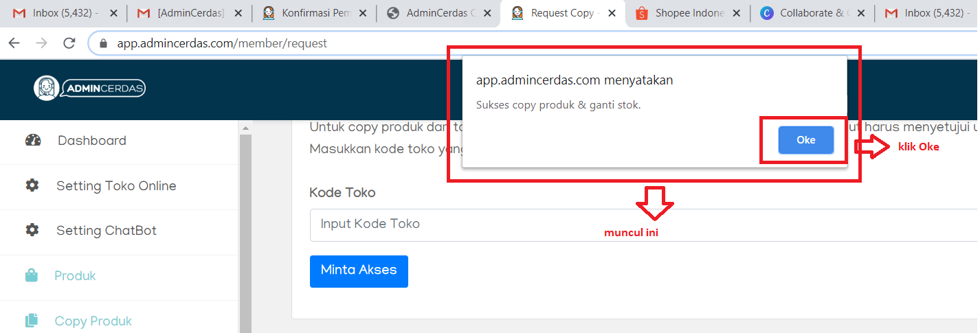980x333 pixels.
Task: Click the Kode Toko label
Action: coord(343,193)
